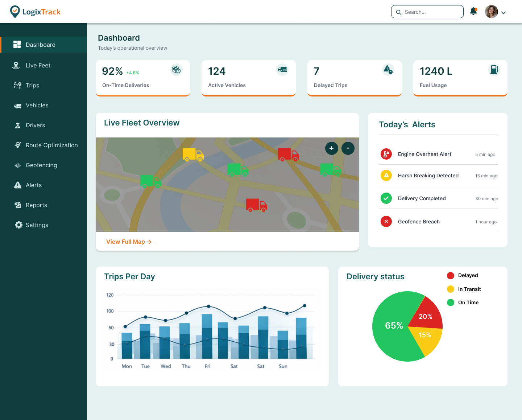Open the user avatar menu
The image size is (522, 420).
492,12
